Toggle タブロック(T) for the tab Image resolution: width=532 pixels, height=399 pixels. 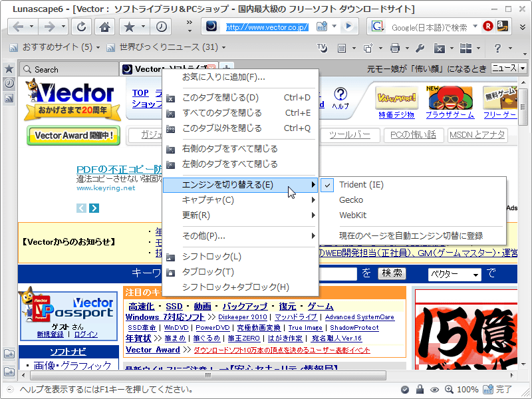pos(240,272)
